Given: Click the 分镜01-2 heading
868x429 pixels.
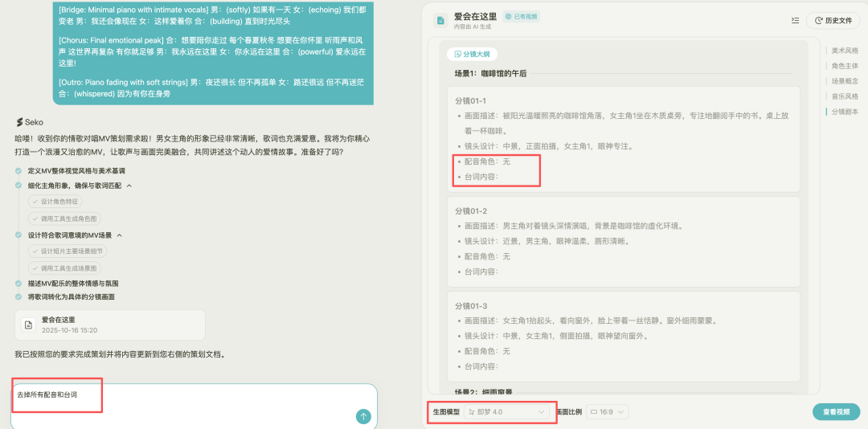Looking at the screenshot, I should click(x=470, y=211).
